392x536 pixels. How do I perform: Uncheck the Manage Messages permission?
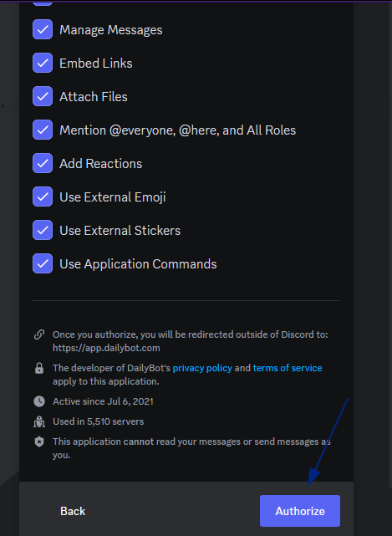point(43,30)
